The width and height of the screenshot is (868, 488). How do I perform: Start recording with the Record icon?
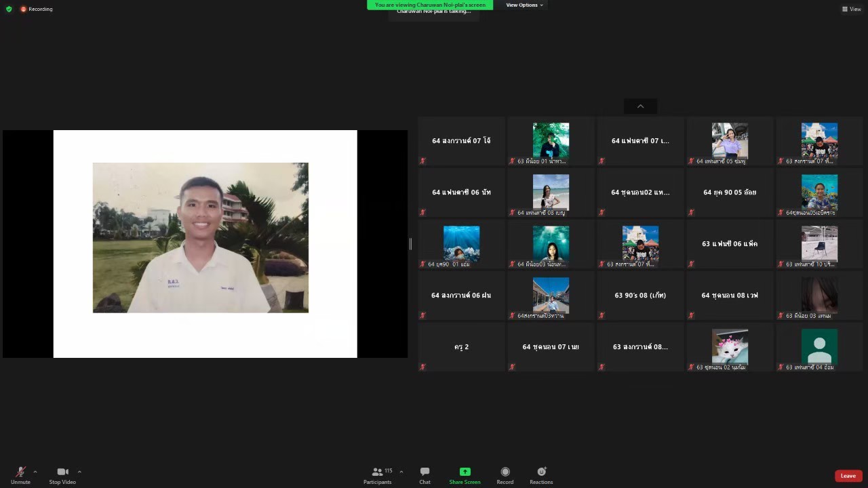click(x=505, y=472)
